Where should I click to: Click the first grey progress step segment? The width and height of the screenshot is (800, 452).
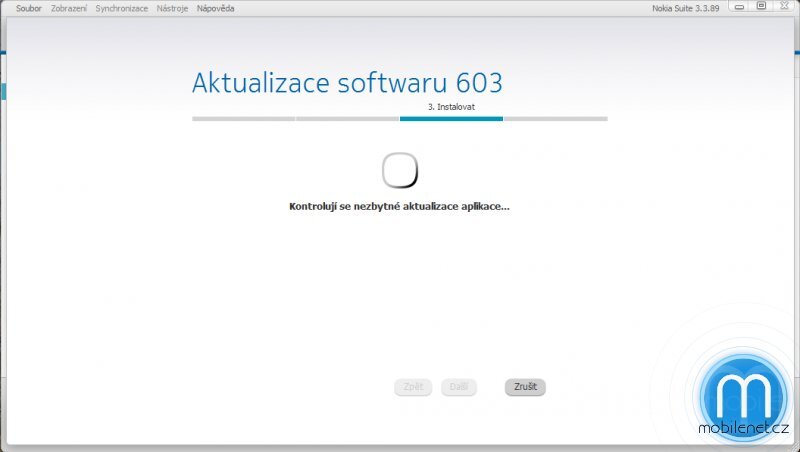pyautogui.click(x=243, y=118)
